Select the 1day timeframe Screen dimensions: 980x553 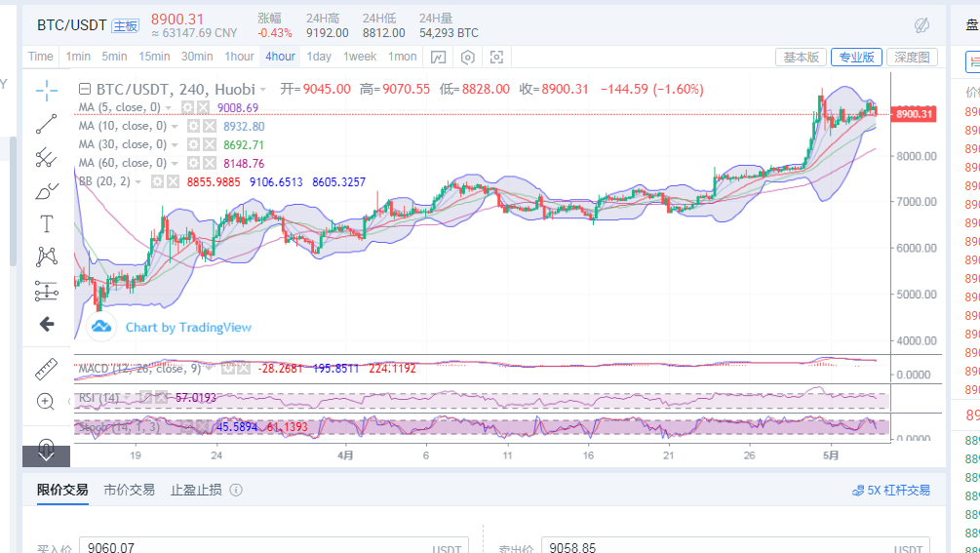[319, 57]
